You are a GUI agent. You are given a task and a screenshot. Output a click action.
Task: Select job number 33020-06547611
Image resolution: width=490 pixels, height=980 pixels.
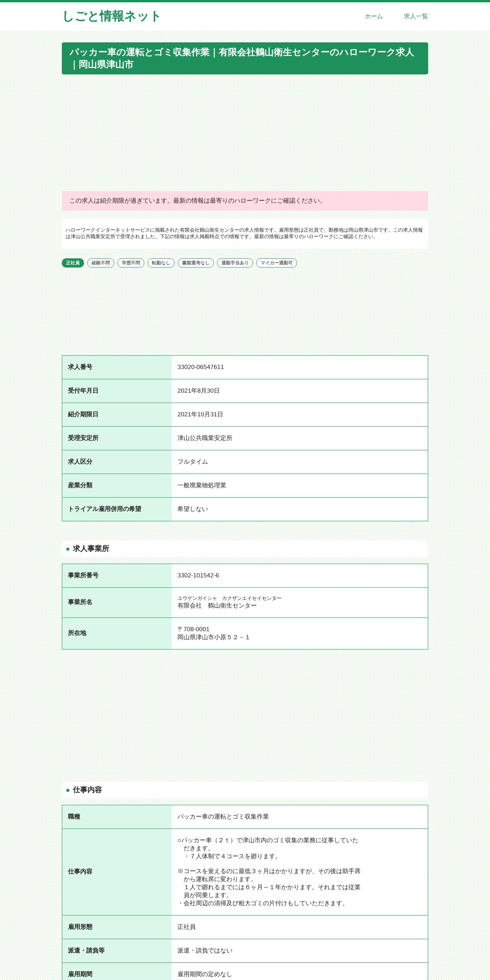tap(201, 367)
